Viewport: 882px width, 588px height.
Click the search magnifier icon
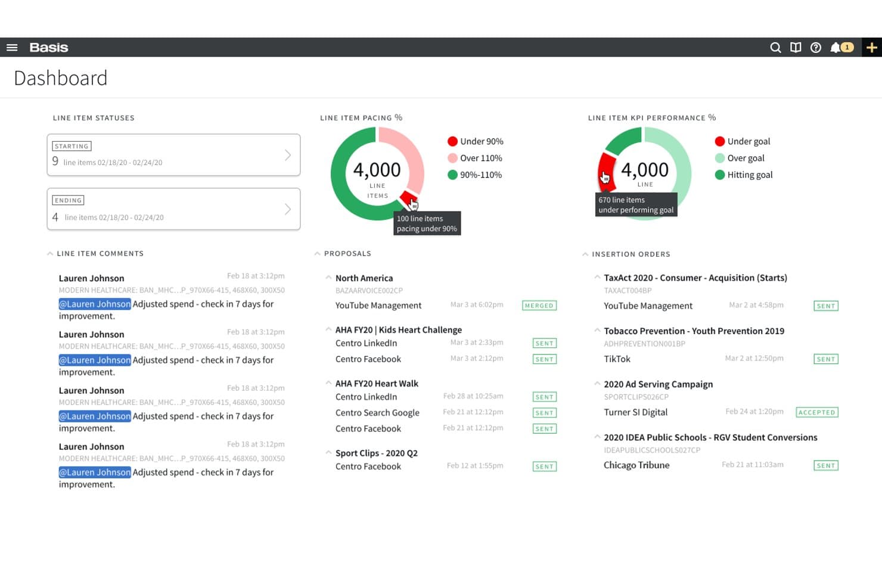point(775,48)
